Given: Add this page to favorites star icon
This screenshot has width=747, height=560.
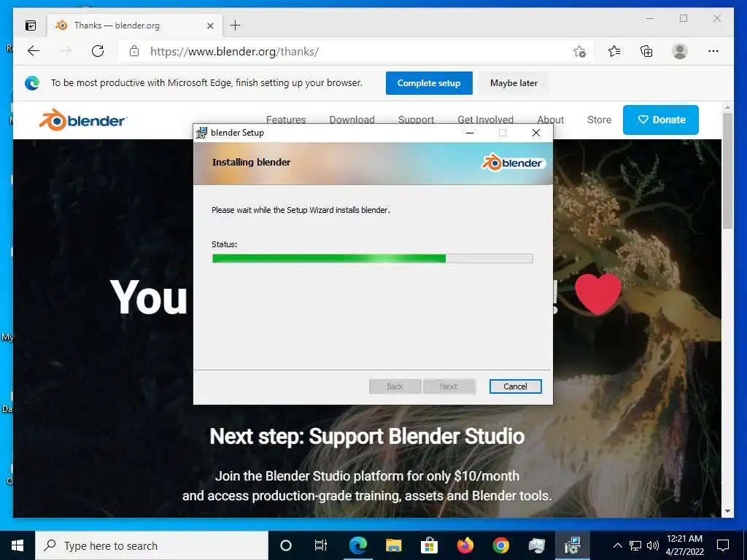Looking at the screenshot, I should 579,51.
